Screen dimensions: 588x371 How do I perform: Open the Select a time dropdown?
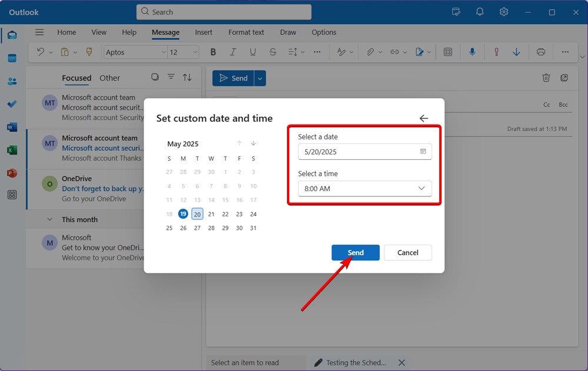(x=422, y=188)
